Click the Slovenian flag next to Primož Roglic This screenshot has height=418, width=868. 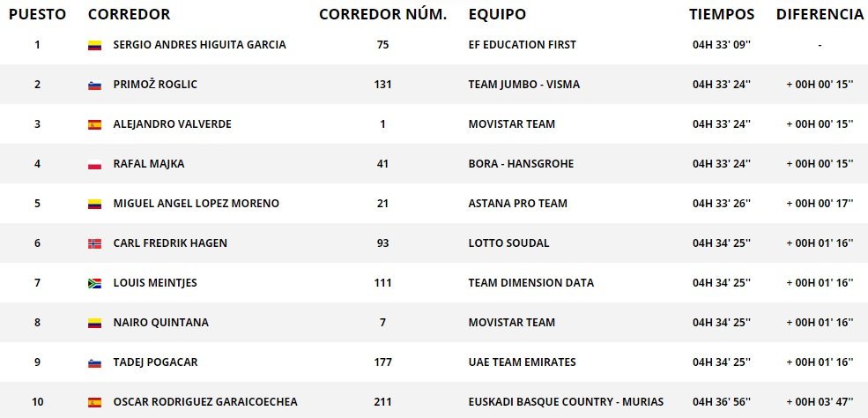coord(94,85)
